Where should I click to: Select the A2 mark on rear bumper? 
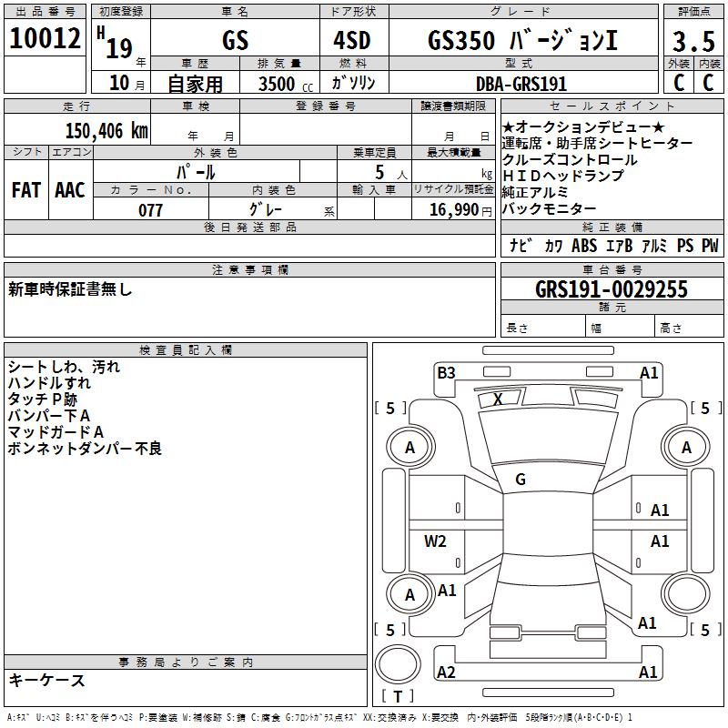446,672
